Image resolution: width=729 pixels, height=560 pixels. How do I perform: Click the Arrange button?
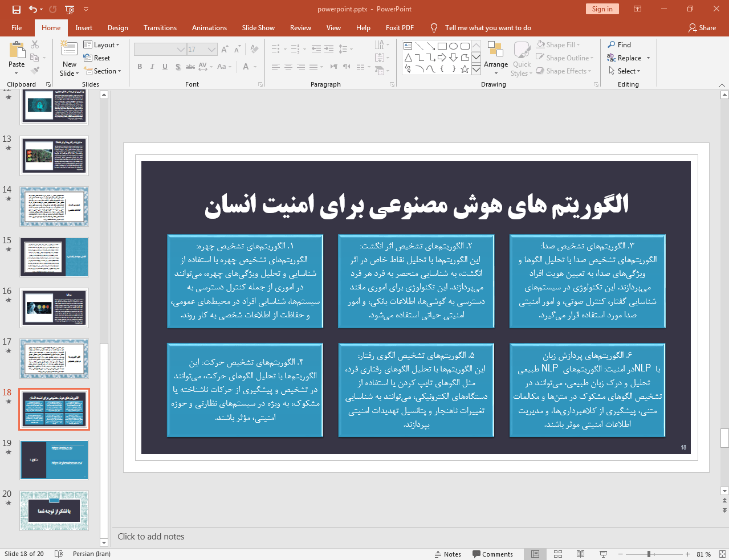pyautogui.click(x=495, y=58)
